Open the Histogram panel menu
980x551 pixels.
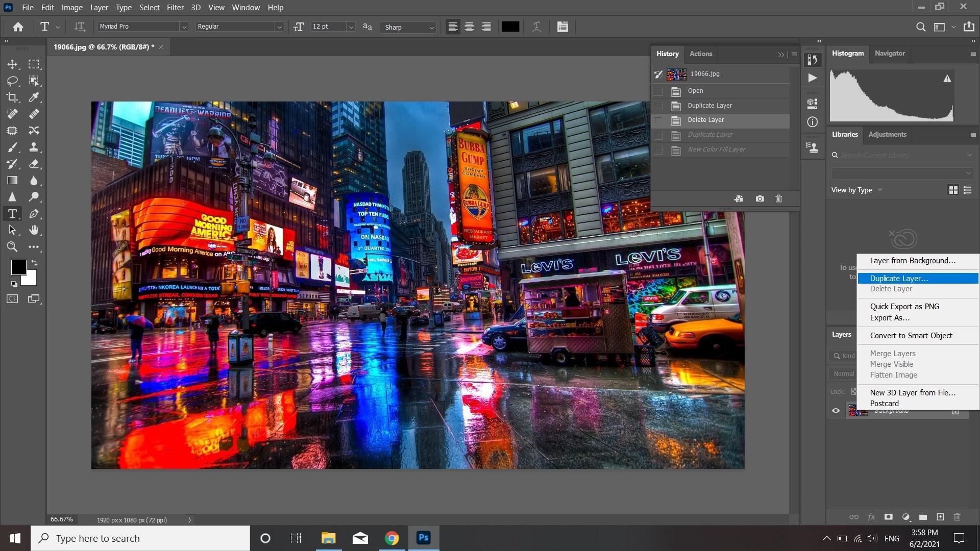click(973, 54)
